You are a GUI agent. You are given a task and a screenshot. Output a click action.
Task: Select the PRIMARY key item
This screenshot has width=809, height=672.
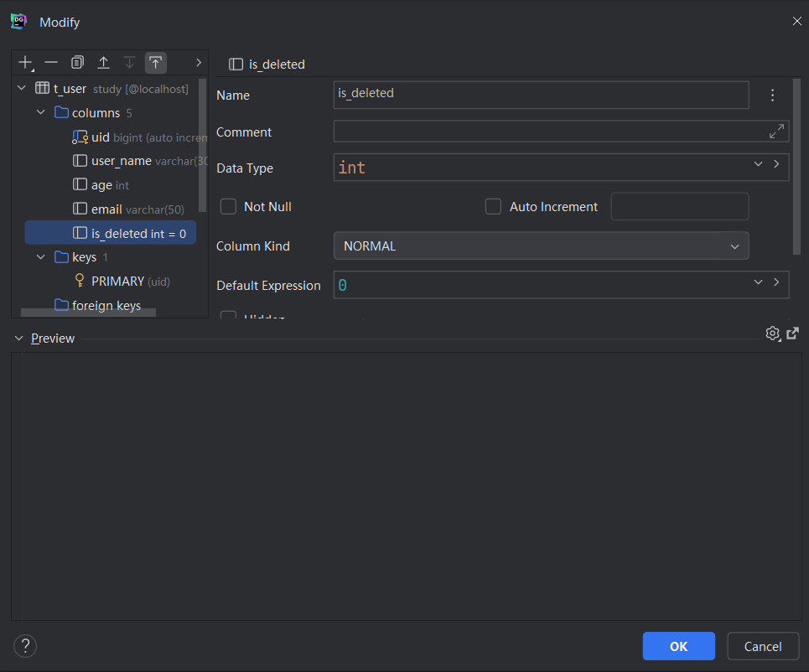(117, 282)
